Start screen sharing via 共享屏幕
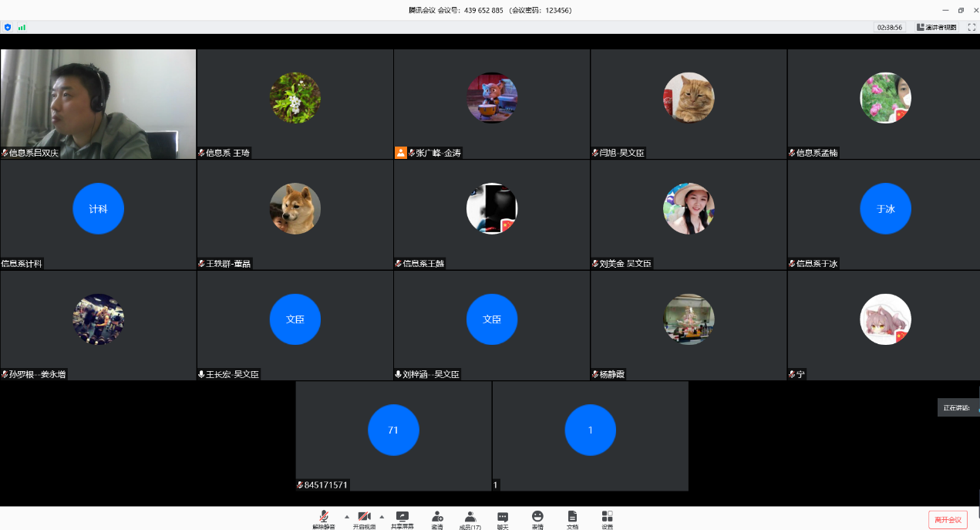 pos(402,518)
